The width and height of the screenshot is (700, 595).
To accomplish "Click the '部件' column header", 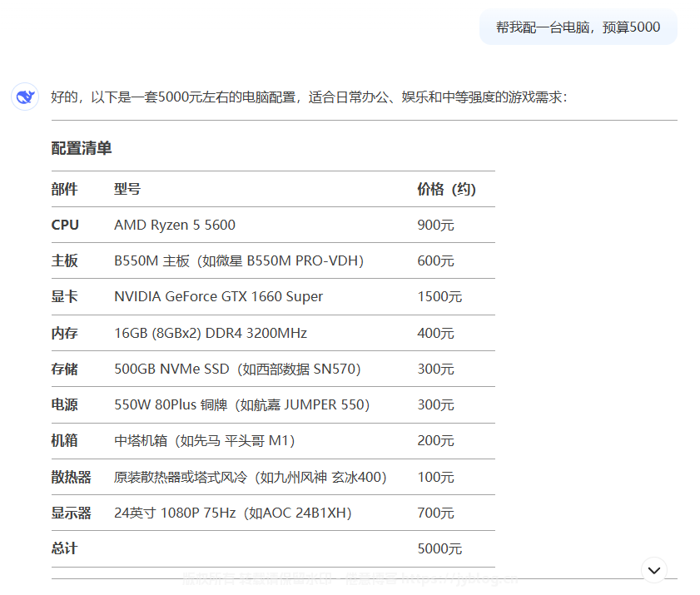I will click(x=65, y=189).
